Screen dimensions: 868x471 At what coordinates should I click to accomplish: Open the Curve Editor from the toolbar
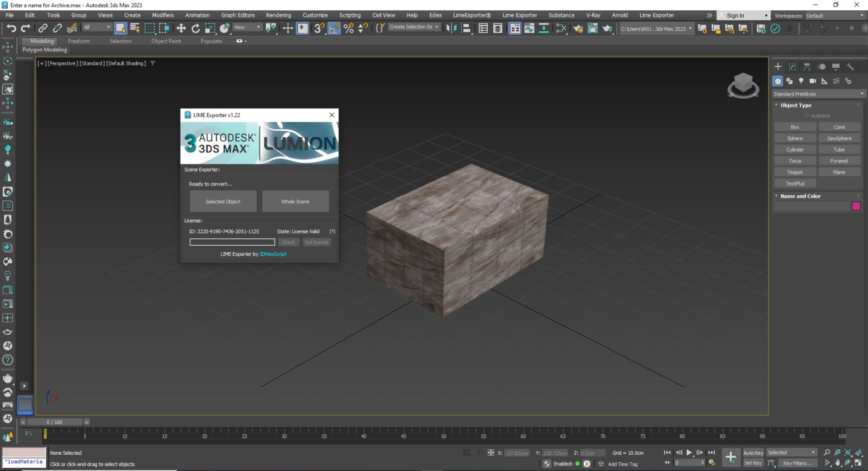529,28
